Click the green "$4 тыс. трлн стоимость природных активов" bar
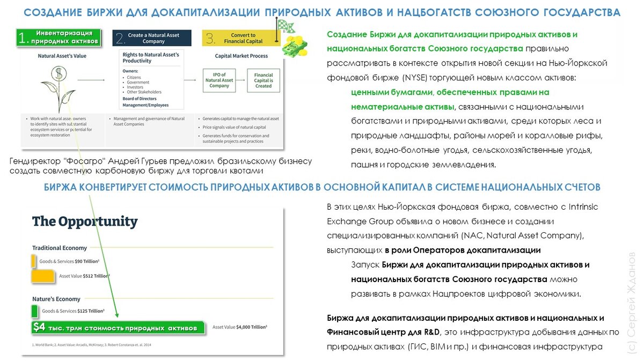 click(x=118, y=327)
